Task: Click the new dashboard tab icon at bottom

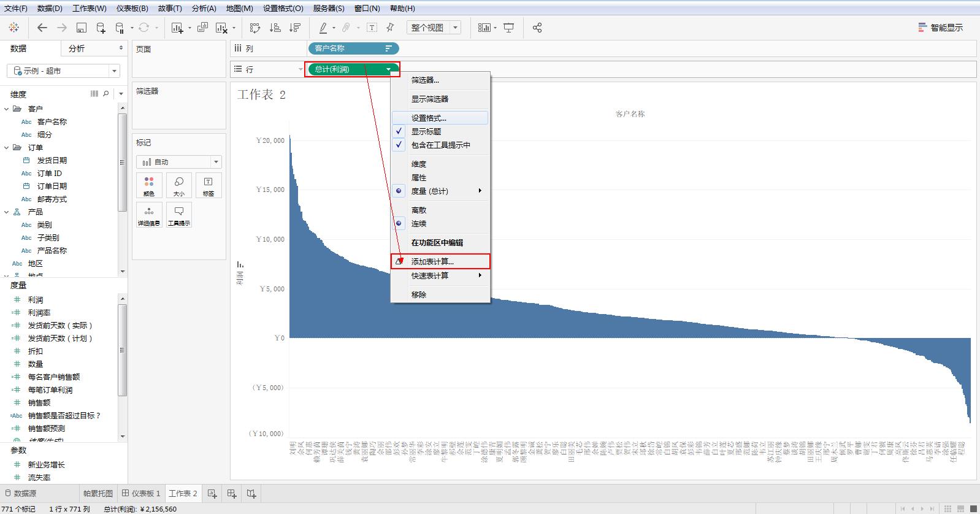Action: (232, 493)
